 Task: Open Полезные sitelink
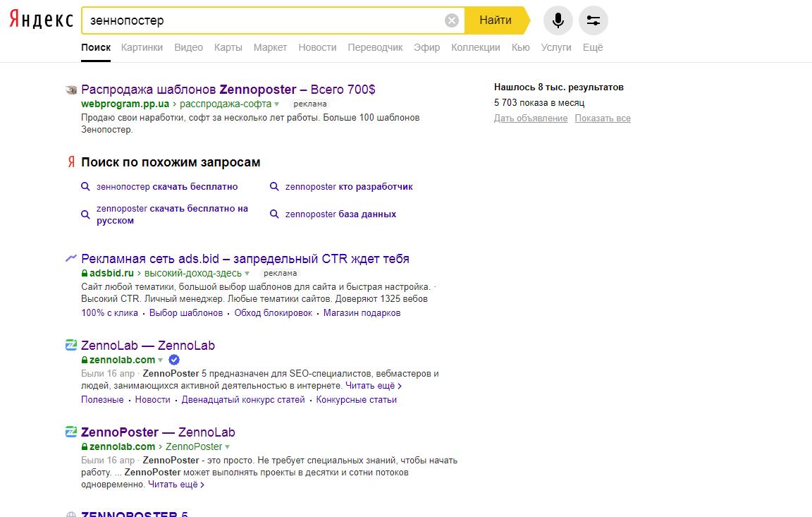click(x=102, y=399)
